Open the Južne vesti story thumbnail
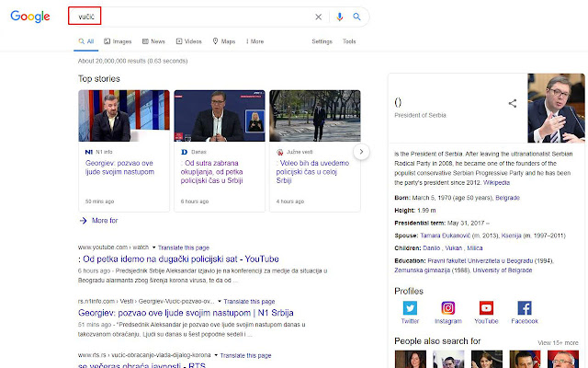Viewport: 588px width, 368px height. [x=315, y=116]
